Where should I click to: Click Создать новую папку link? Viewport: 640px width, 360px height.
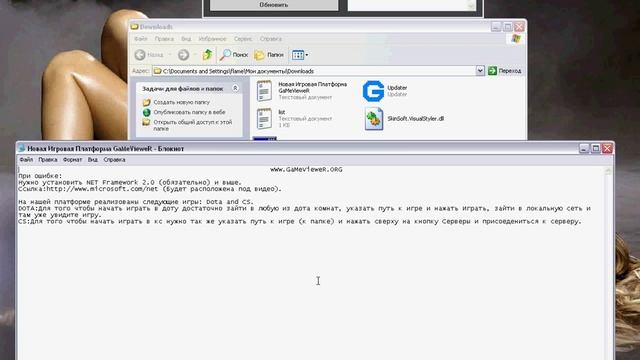tap(182, 102)
